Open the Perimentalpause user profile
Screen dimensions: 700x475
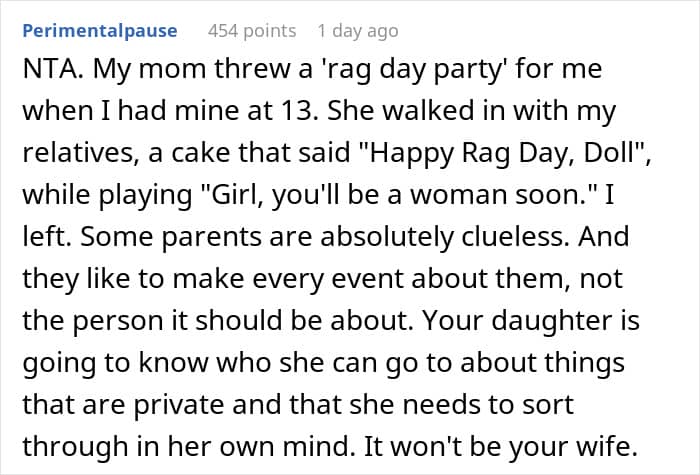click(x=100, y=31)
